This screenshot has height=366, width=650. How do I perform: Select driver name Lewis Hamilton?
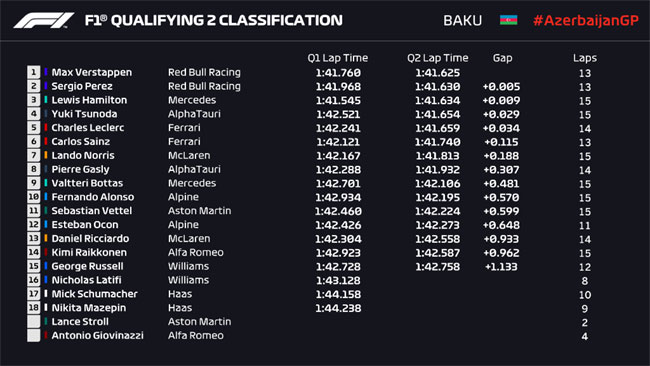(89, 100)
